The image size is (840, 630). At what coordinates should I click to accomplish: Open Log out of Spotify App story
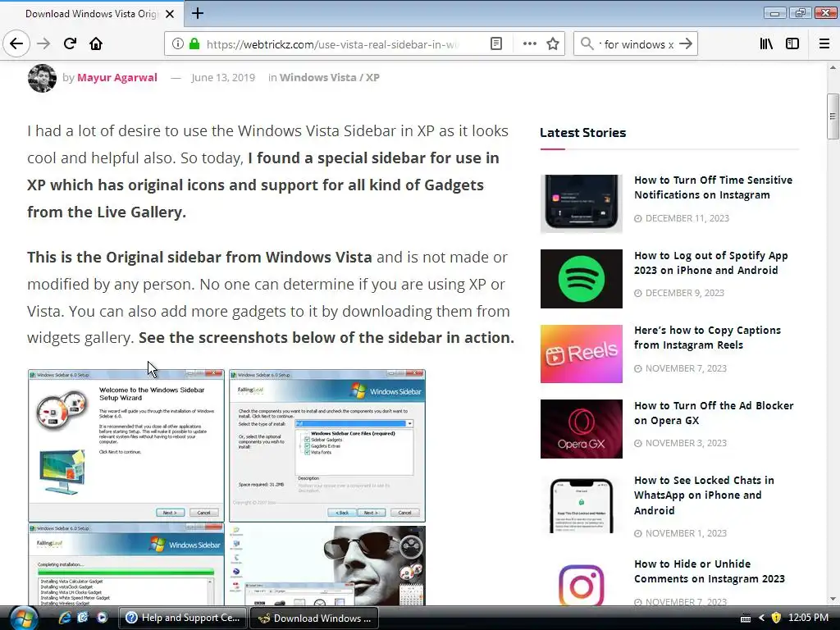click(x=711, y=263)
